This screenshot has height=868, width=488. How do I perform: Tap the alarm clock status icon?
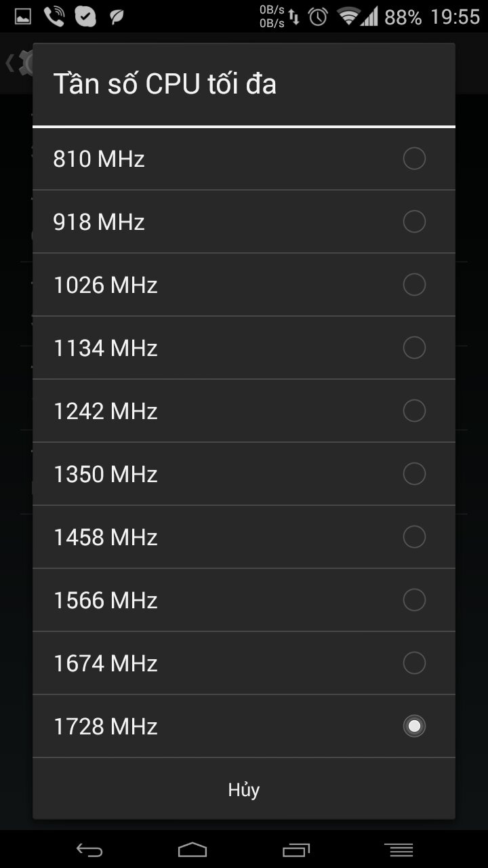318,16
